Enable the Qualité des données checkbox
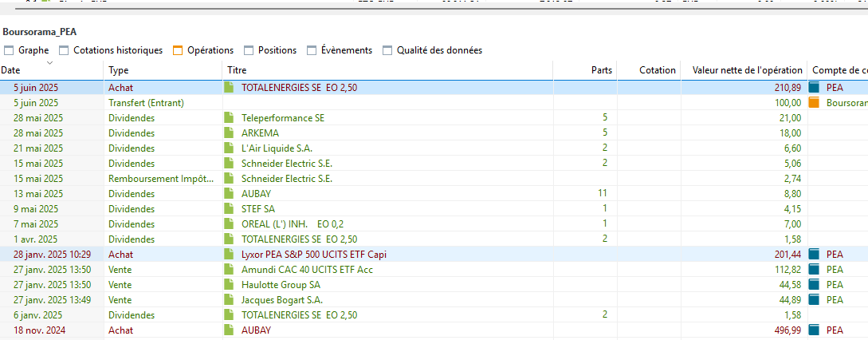This screenshot has width=868, height=340. (387, 50)
